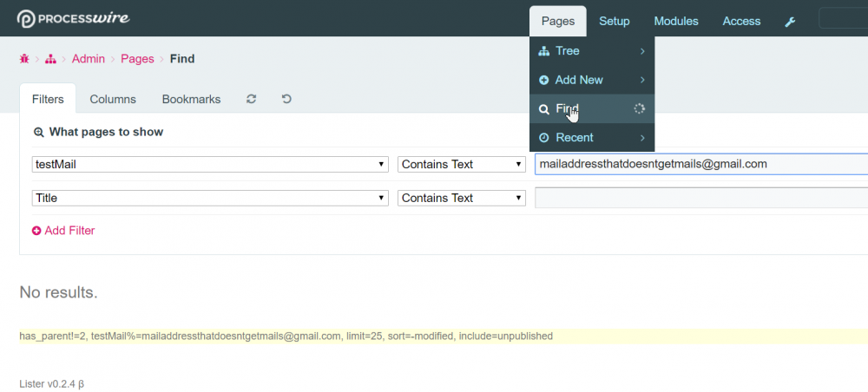The width and height of the screenshot is (868, 392).
Task: Open Contains Text operator for testMail row
Action: pyautogui.click(x=462, y=164)
